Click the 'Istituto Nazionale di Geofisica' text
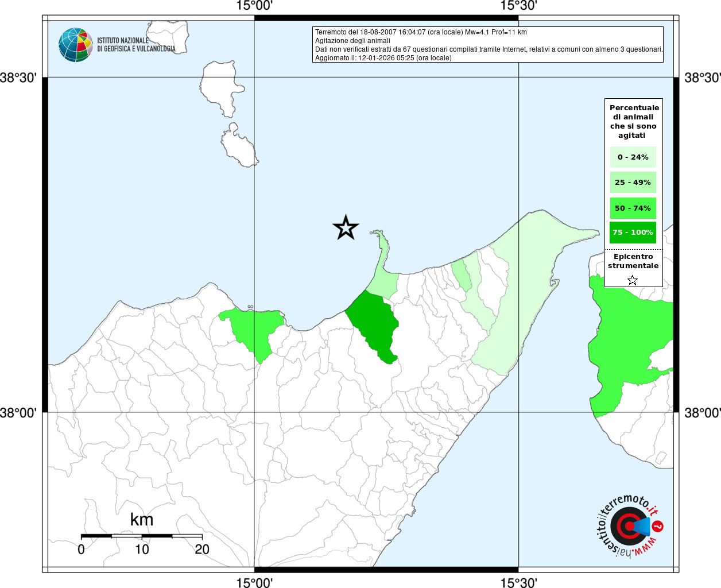Viewport: 721px width, 588px height. pyautogui.click(x=136, y=45)
